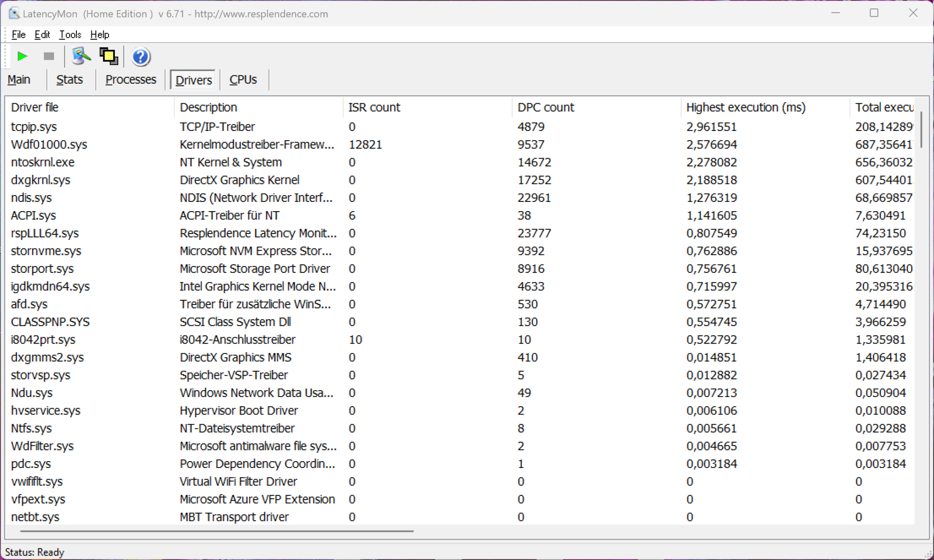
Task: Click the horizontal scrollbar at list bottom
Action: pyautogui.click(x=217, y=531)
